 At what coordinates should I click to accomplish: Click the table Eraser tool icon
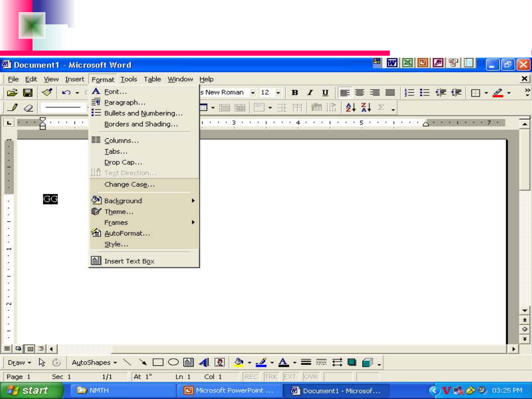[28, 108]
